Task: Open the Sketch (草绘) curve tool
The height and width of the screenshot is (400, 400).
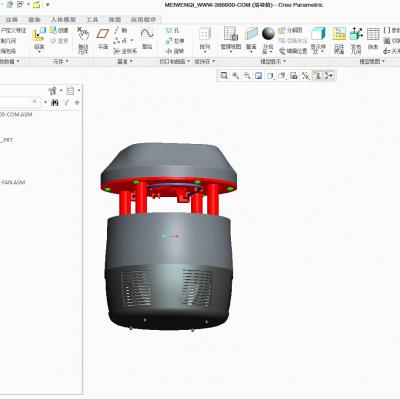Action: 147,39
